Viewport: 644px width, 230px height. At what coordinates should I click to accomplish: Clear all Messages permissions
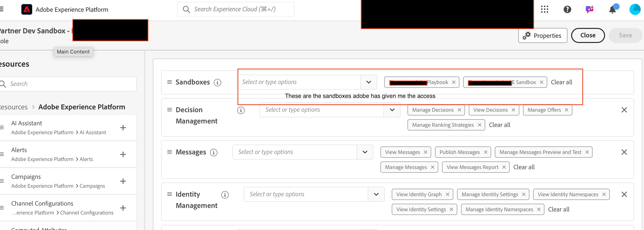(524, 167)
